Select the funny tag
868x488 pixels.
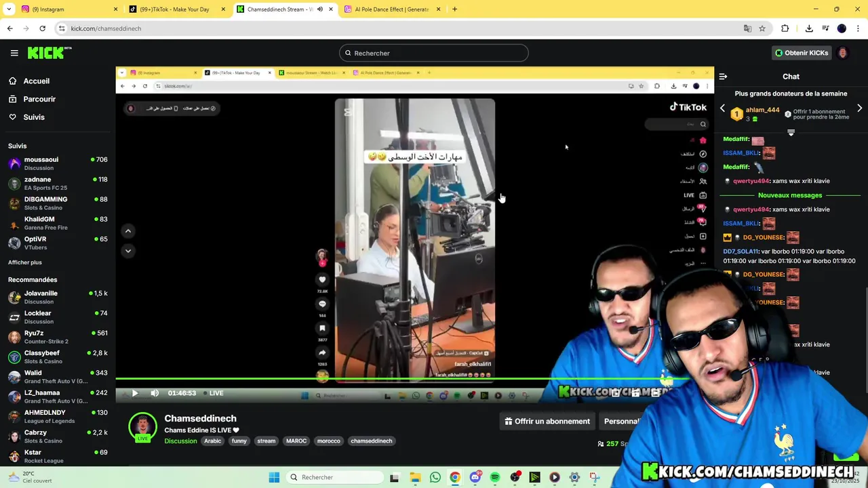point(239,441)
